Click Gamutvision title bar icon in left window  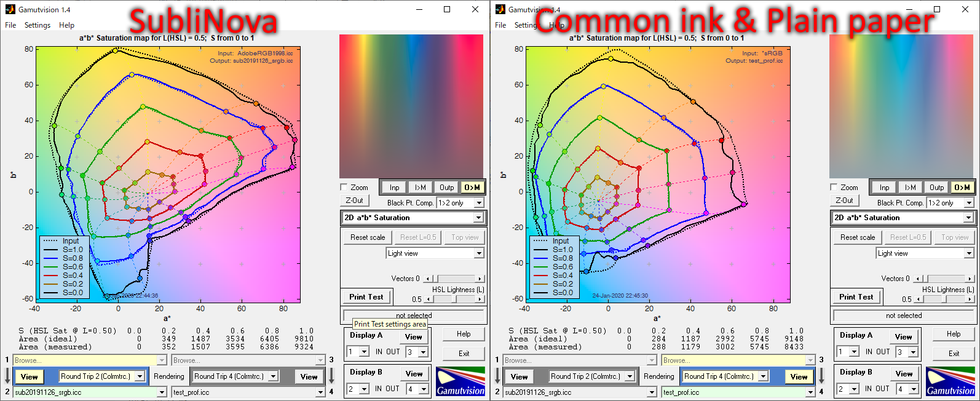click(10, 9)
